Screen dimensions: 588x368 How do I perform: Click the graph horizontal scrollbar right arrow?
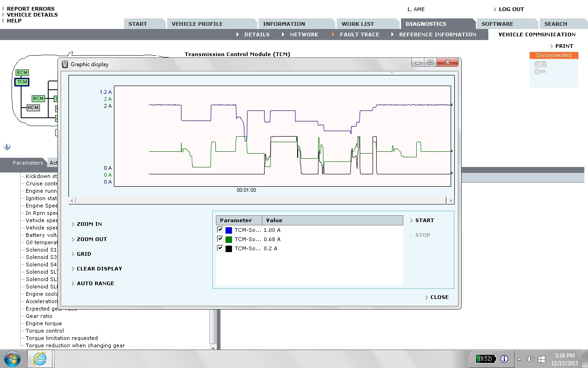click(451, 201)
